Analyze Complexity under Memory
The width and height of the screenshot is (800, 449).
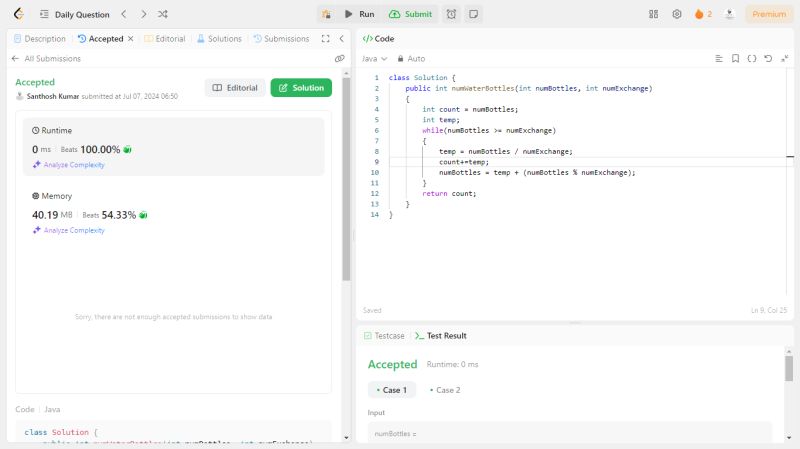tap(69, 230)
